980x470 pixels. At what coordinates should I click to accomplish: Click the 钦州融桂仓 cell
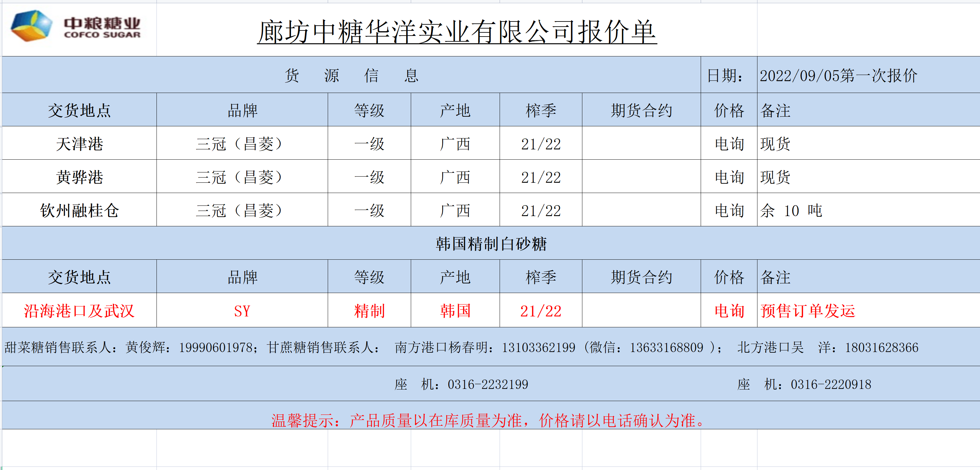coord(80,210)
